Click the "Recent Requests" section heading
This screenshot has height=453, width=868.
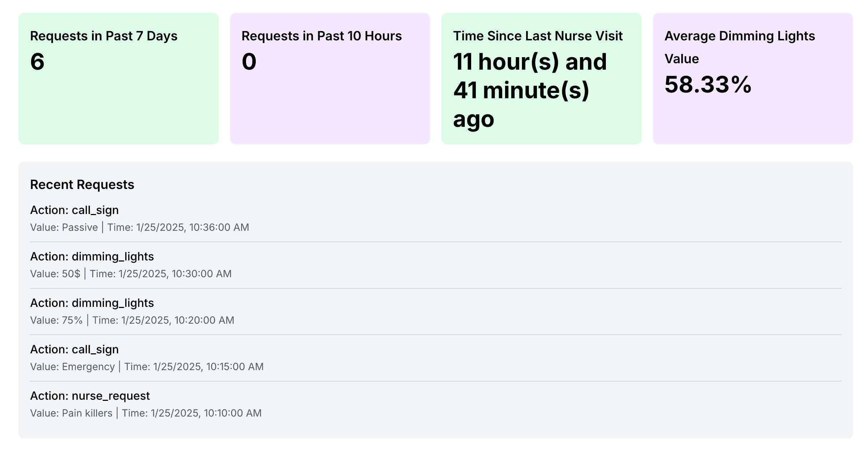coord(82,185)
